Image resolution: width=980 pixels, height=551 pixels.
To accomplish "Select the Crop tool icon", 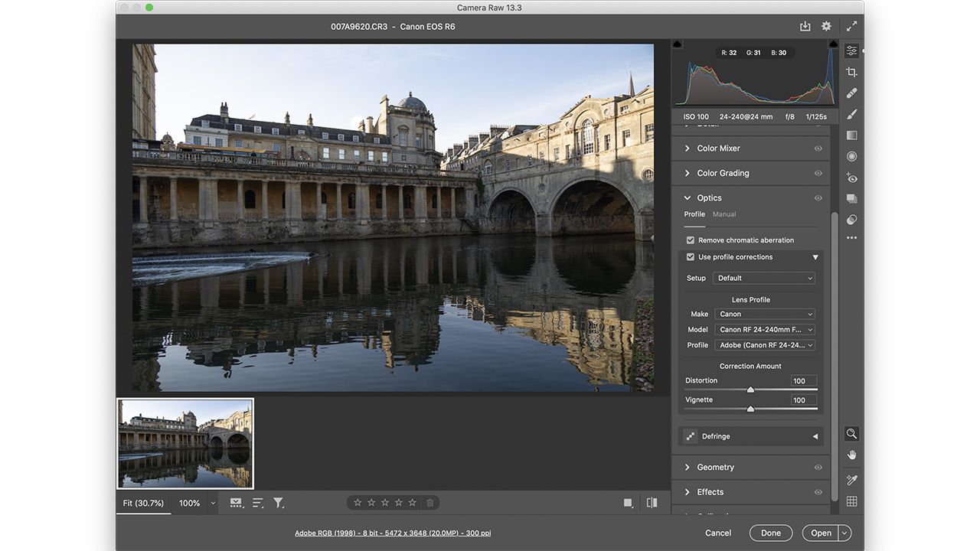I will coord(851,72).
